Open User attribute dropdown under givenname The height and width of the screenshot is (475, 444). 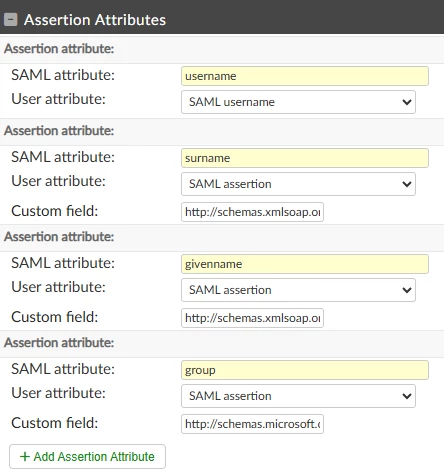pos(298,290)
